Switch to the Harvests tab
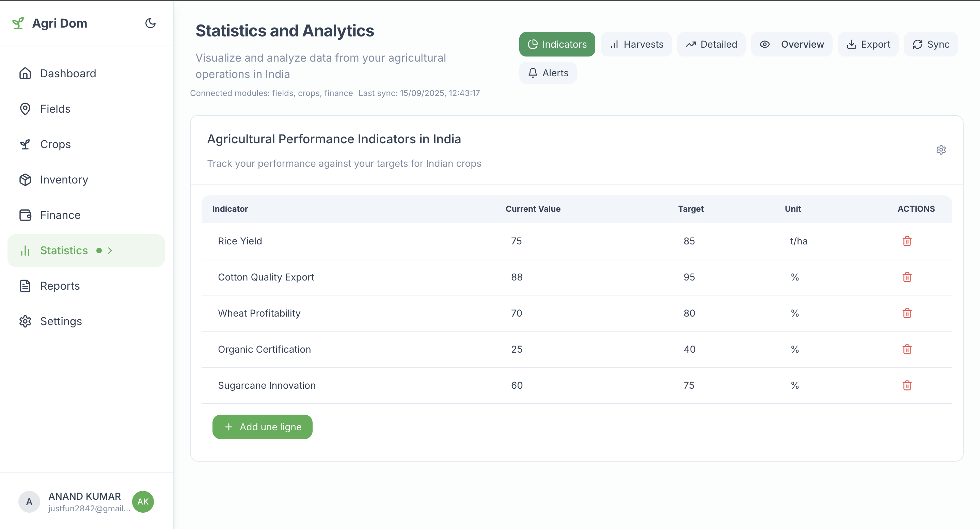The width and height of the screenshot is (980, 529). tap(636, 45)
